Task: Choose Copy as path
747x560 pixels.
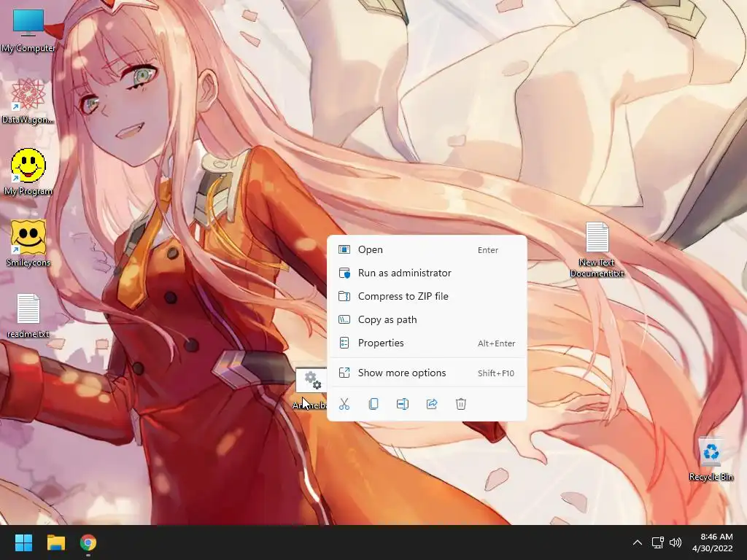Action: [427, 319]
